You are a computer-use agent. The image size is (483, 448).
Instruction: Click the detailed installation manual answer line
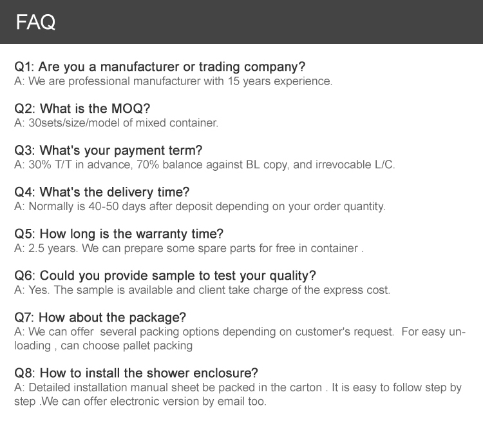click(x=238, y=388)
